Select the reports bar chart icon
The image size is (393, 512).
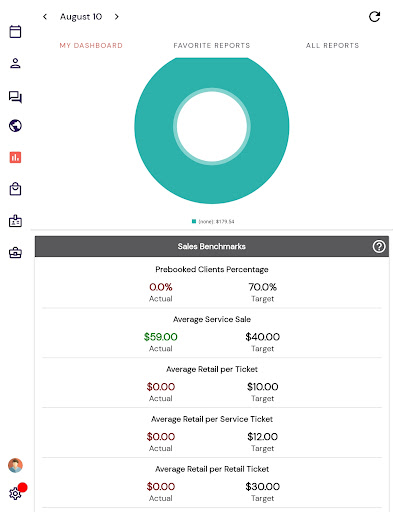point(15,157)
